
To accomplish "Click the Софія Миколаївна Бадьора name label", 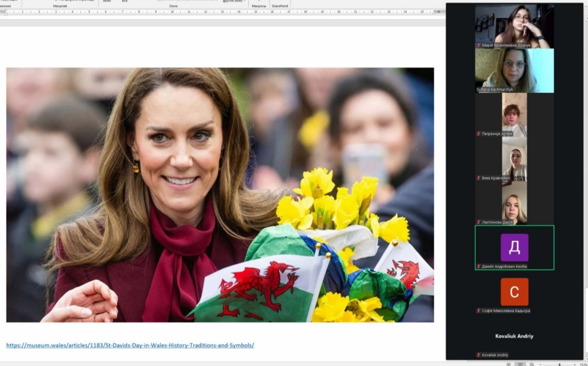I will [x=506, y=311].
